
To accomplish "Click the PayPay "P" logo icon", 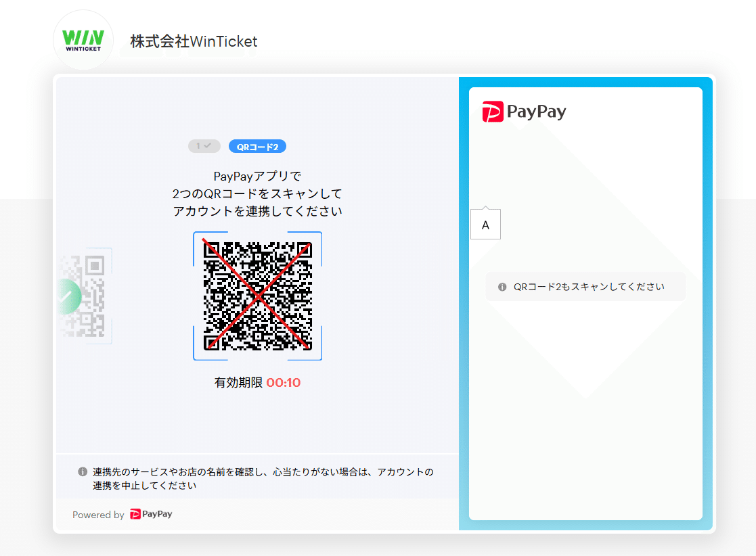I will [492, 112].
